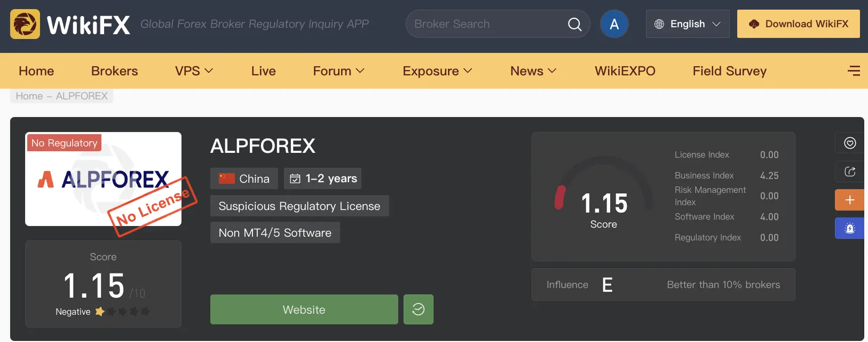Screen dimensions: 868x342
Task: Click the share icon in sidebar
Action: 850,172
